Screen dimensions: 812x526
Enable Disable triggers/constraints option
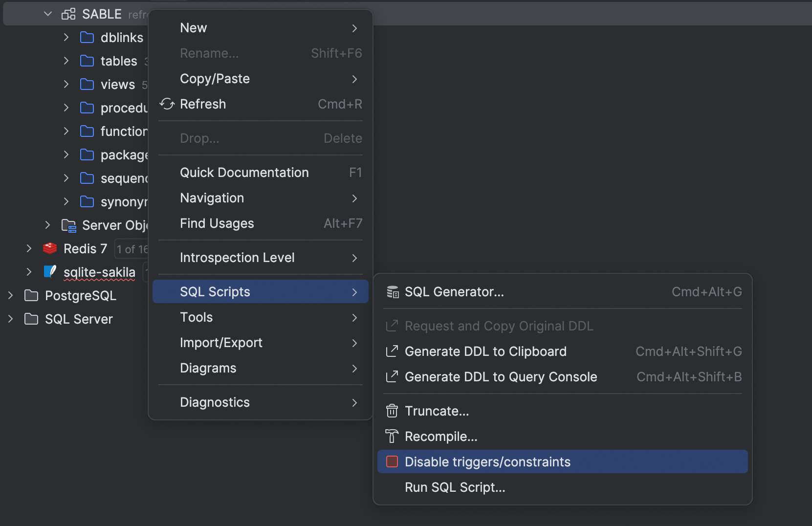pyautogui.click(x=487, y=461)
